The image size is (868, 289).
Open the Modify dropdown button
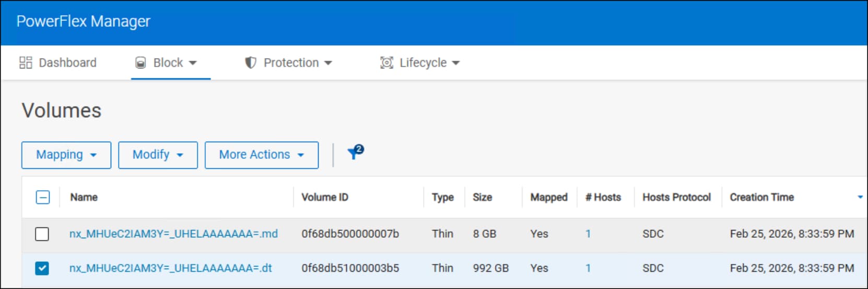coord(158,155)
